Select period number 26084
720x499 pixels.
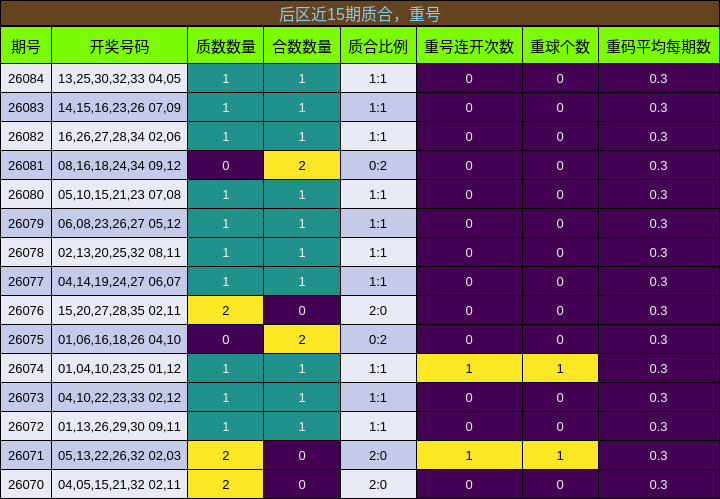click(26, 78)
